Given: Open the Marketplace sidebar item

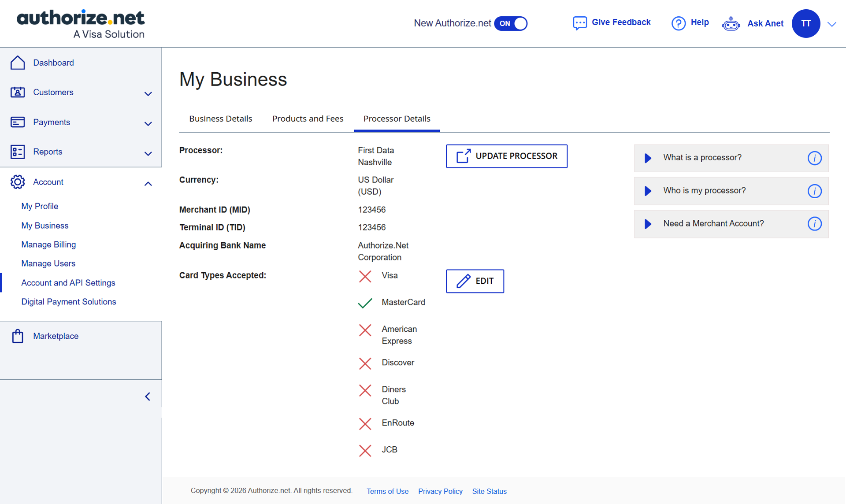Looking at the screenshot, I should (56, 336).
